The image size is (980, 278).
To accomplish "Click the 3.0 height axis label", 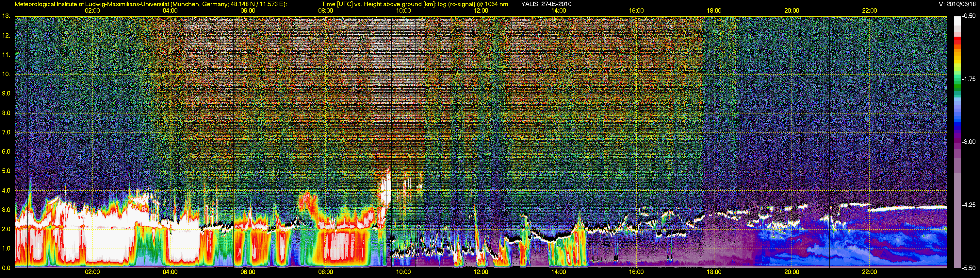I will (6, 210).
